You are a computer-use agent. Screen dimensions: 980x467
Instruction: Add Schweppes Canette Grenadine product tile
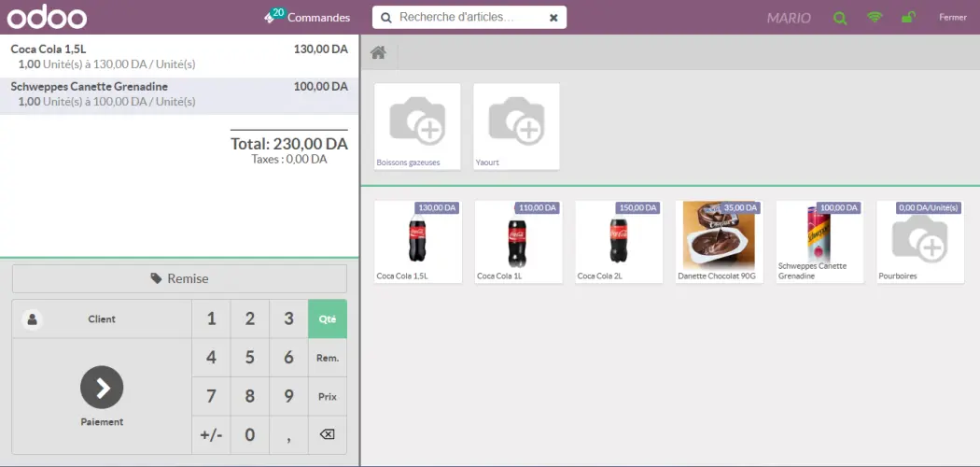(820, 242)
